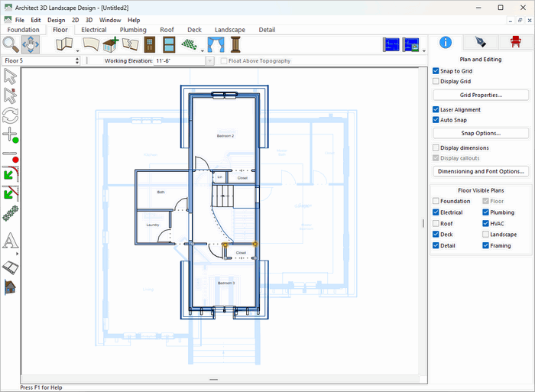
Task: Enable the Display Grid checkbox
Action: coord(436,81)
